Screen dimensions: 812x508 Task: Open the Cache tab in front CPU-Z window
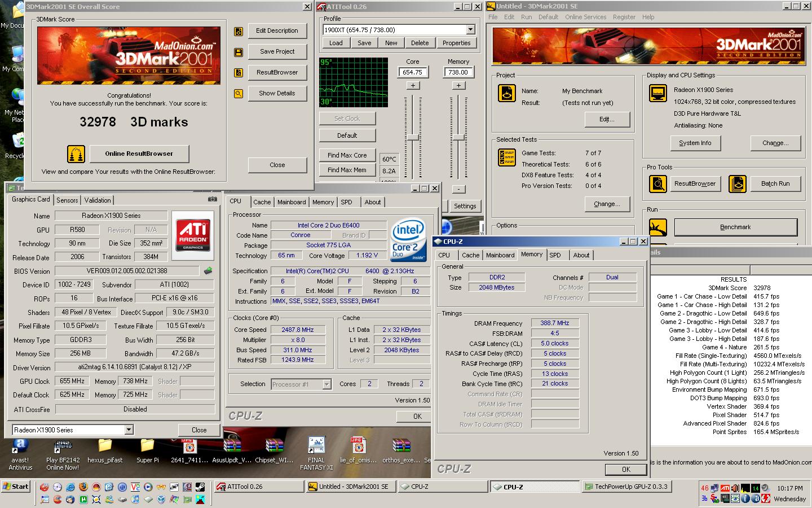[x=471, y=255]
